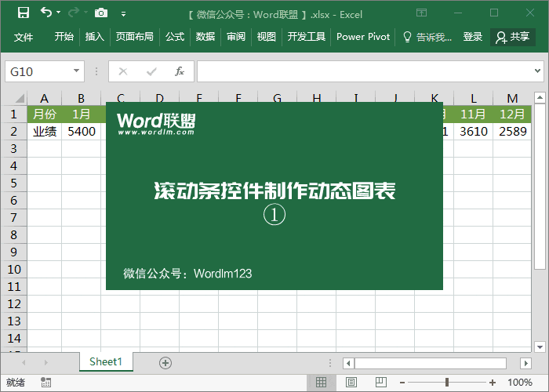Viewport: 549px width, 392px height.
Task: Click vertical scrollbar up arrow
Action: 540,97
